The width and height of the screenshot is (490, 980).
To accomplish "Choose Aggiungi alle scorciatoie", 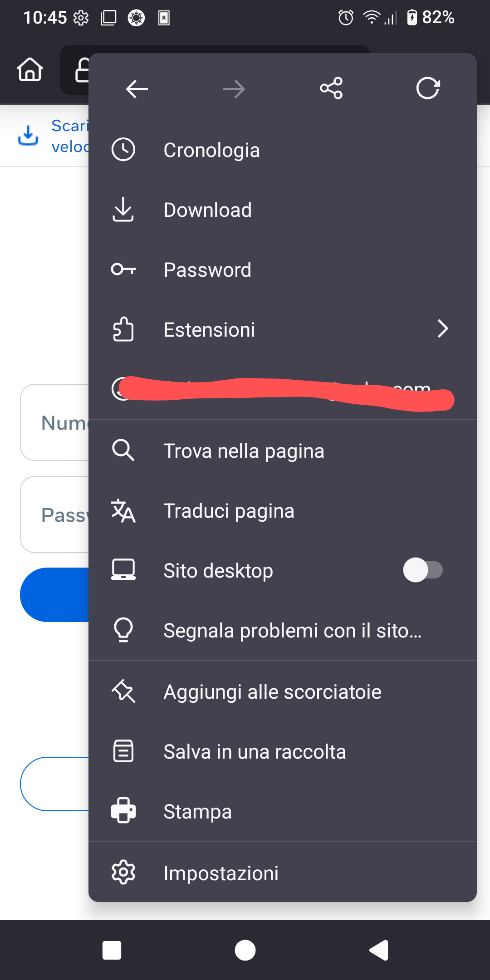I will [272, 692].
